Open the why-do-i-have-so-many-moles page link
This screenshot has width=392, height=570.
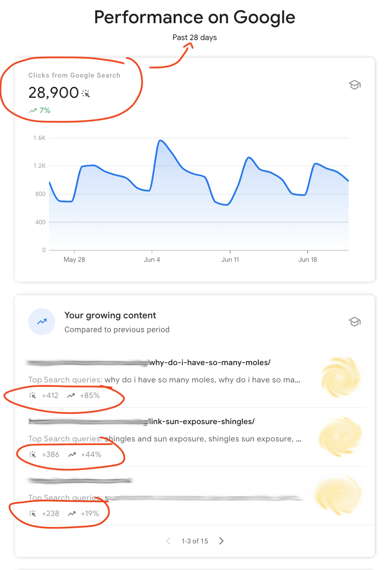click(210, 362)
